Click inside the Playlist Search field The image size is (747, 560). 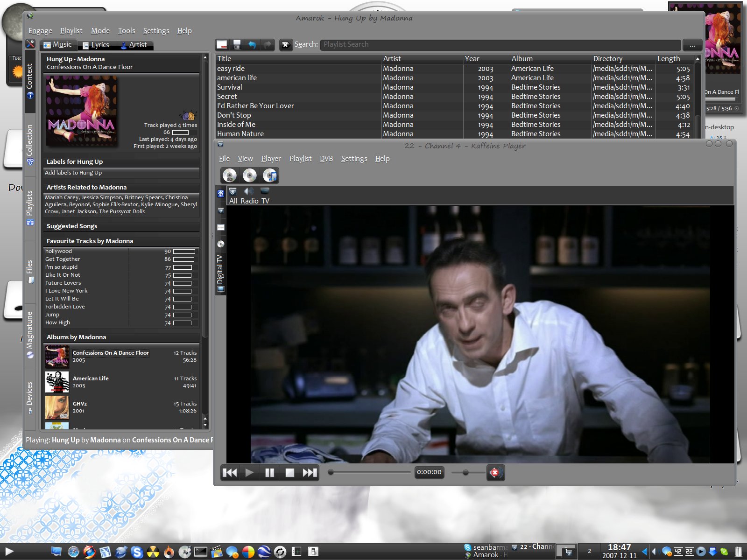[x=500, y=45]
